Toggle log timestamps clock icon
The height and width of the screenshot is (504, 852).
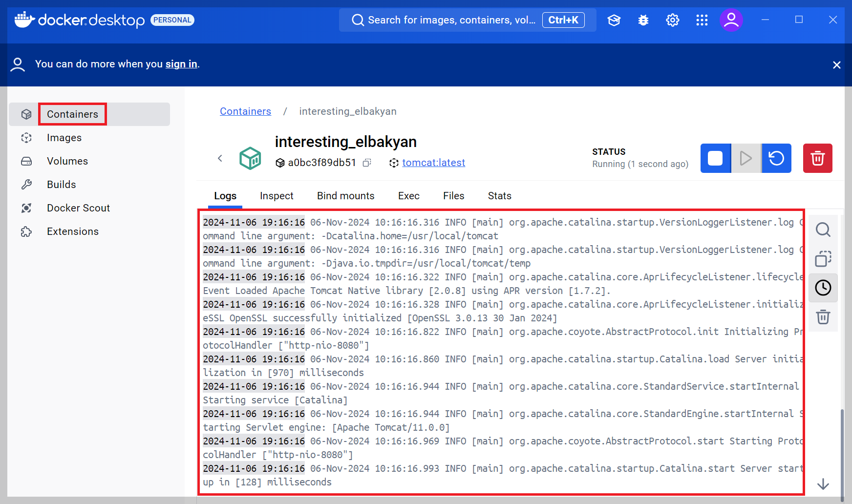tap(823, 288)
